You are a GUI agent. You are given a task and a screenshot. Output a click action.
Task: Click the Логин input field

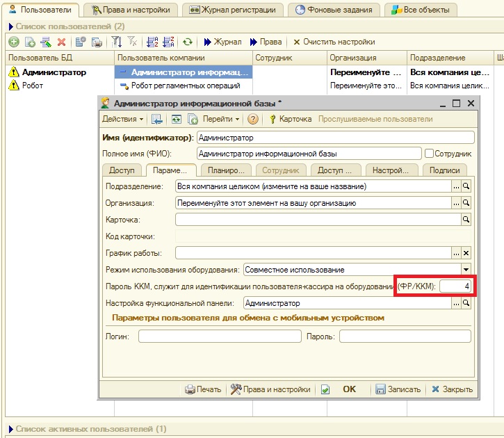[x=220, y=336]
